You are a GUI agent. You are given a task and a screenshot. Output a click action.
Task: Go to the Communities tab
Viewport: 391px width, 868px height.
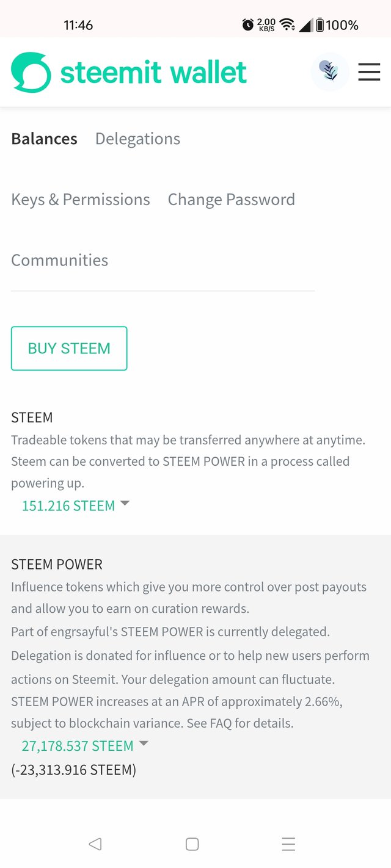[x=59, y=260]
